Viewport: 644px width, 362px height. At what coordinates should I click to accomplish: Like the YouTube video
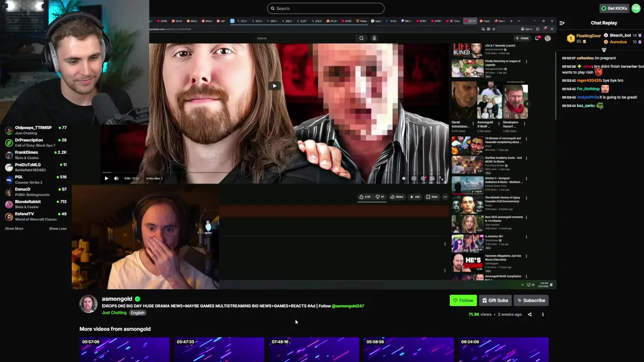[365, 197]
